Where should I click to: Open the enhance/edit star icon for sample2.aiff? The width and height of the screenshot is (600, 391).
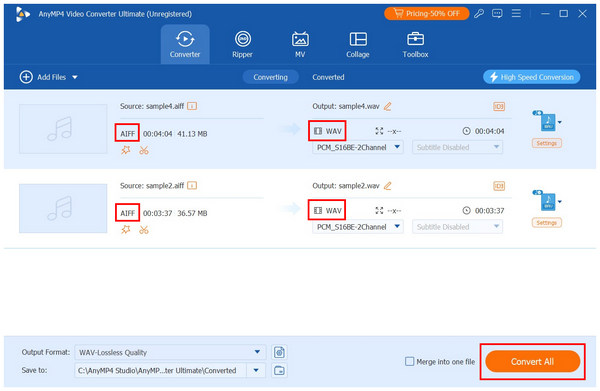[x=126, y=230]
